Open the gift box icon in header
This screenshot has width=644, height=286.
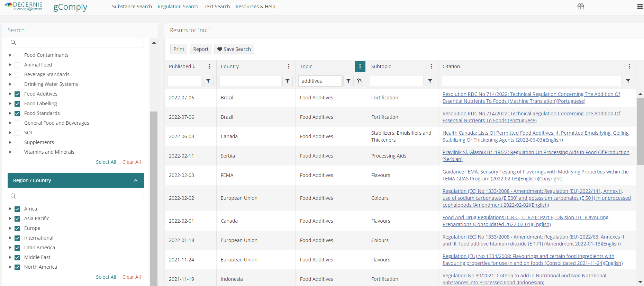[581, 7]
